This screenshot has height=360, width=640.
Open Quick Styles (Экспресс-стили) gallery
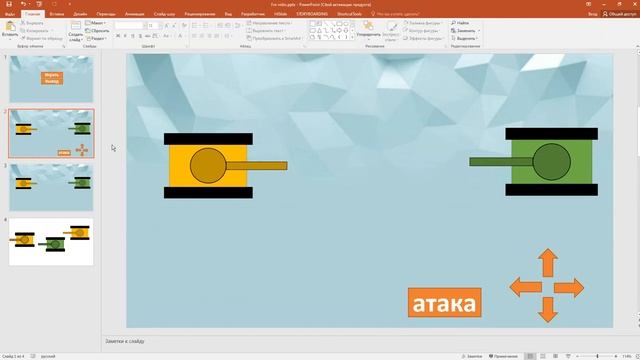point(391,31)
